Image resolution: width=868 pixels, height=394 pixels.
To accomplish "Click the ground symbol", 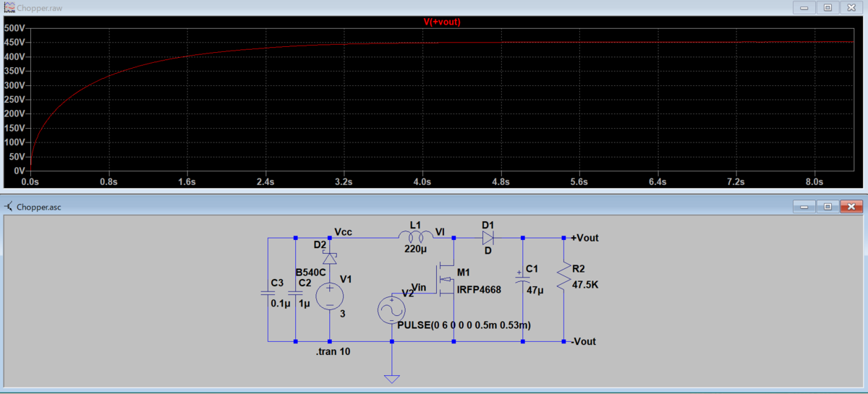I will pos(391,378).
